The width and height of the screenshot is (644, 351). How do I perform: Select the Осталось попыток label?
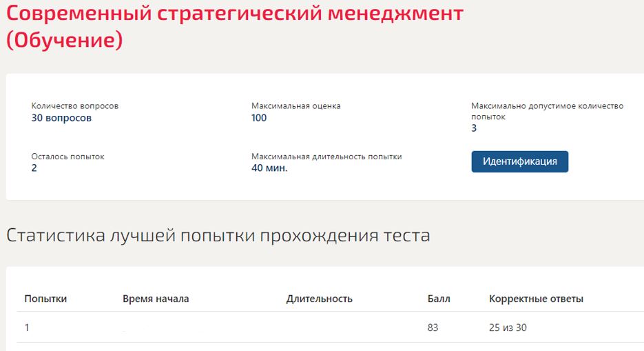coord(67,157)
